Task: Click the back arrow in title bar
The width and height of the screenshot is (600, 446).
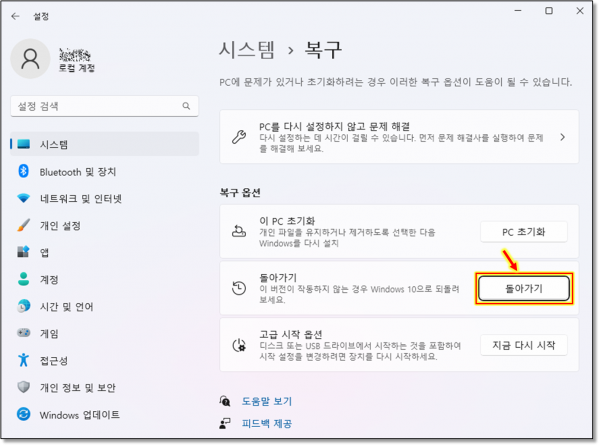Action: pos(15,16)
